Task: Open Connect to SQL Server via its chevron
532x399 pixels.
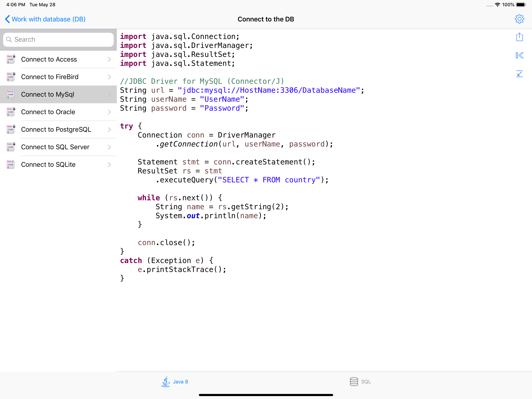Action: 109,147
